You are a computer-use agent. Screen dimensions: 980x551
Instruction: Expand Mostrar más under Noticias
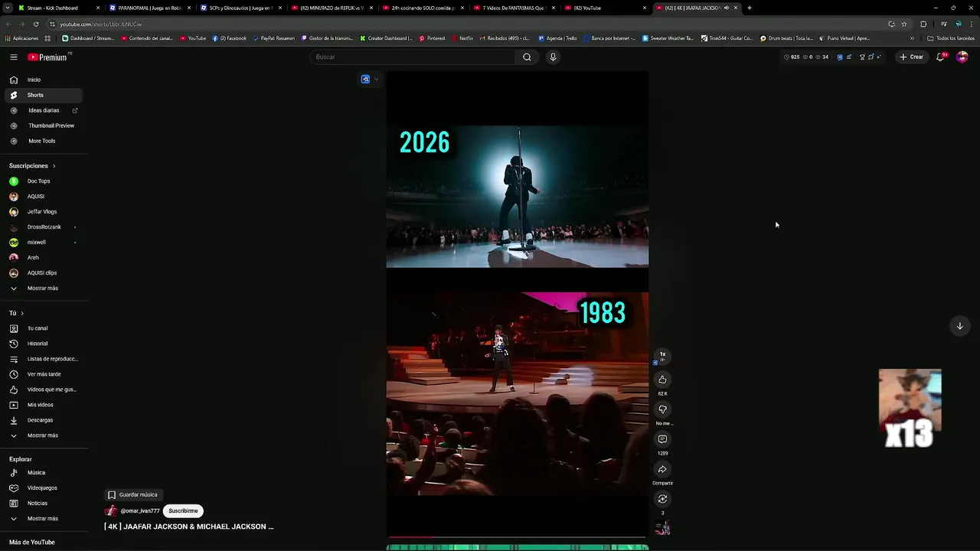(44, 519)
